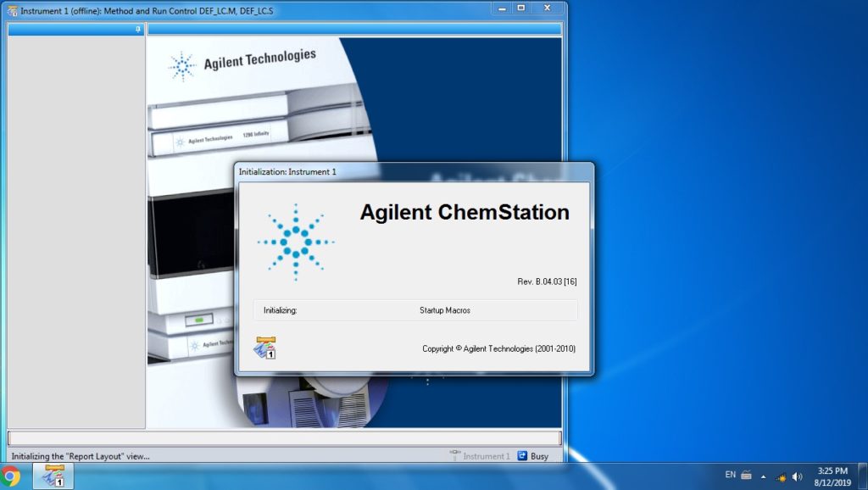Click the volume speaker icon in the system tray

click(x=798, y=475)
